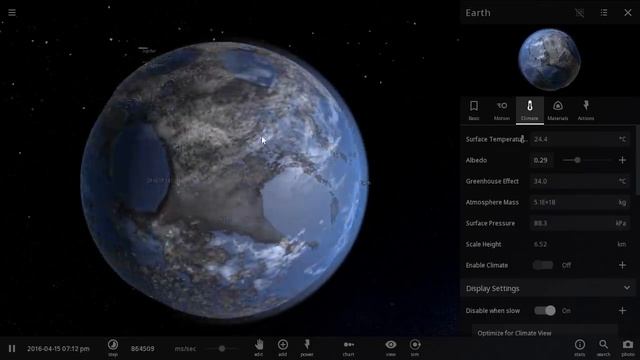Toggle the Enable Climate switch

point(543,265)
